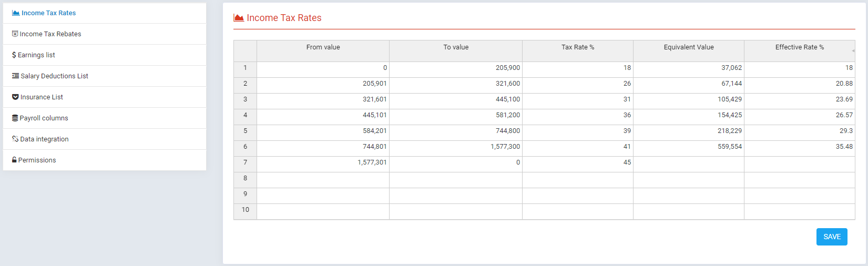Click the shield icon beside Insurance List

click(x=15, y=97)
